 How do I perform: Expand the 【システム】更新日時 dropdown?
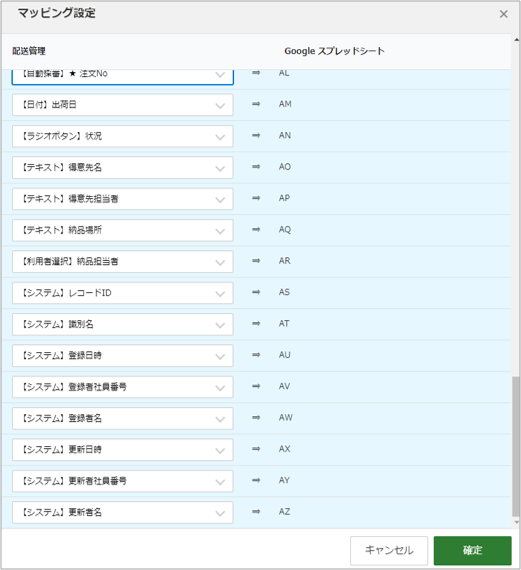(x=123, y=450)
